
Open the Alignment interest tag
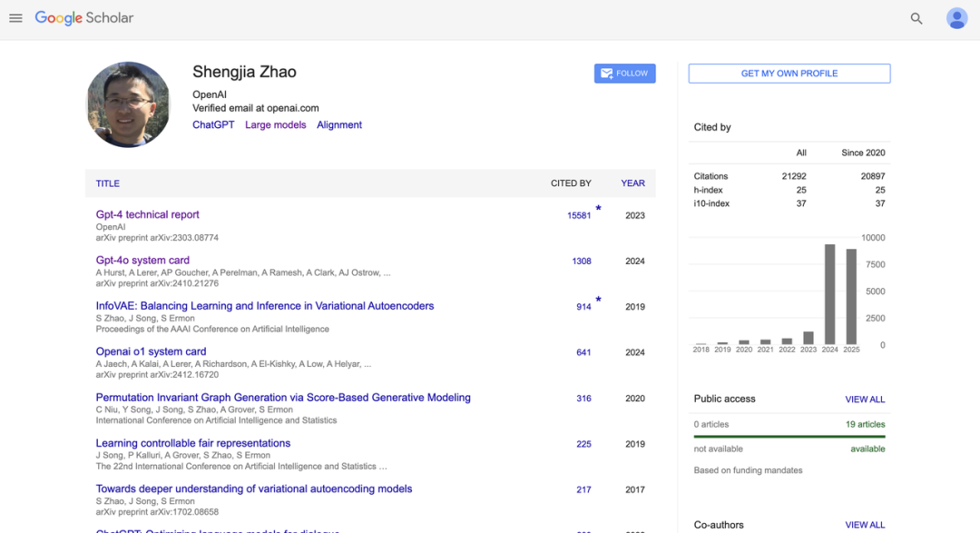[x=339, y=125]
